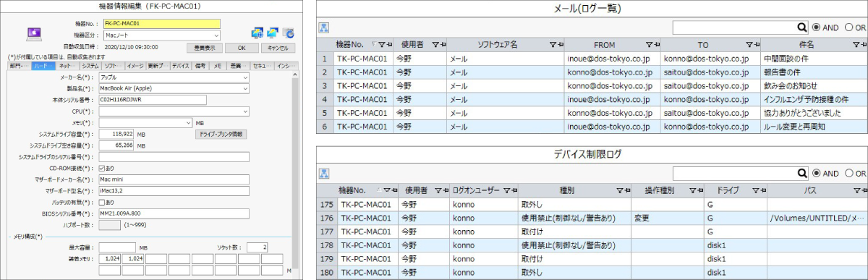Open the メーカー名 dropdown showing アップル
This screenshot has width=868, height=280.
tap(174, 77)
